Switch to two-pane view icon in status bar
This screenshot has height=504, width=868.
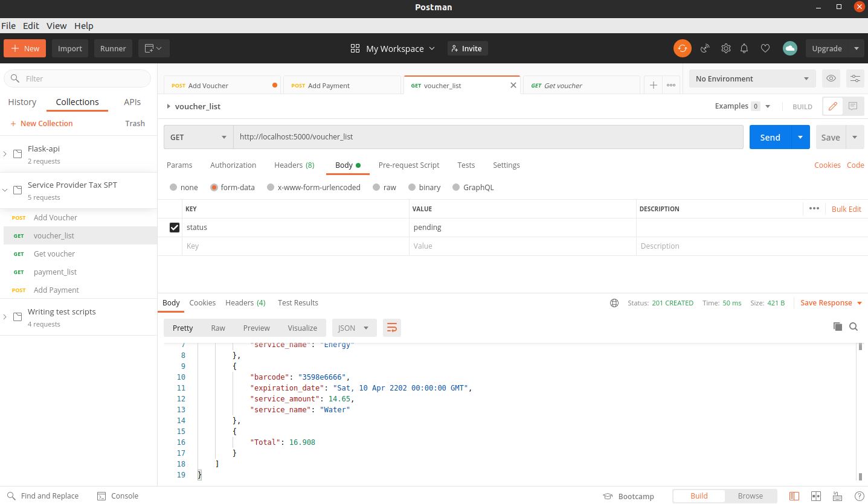tap(815, 496)
